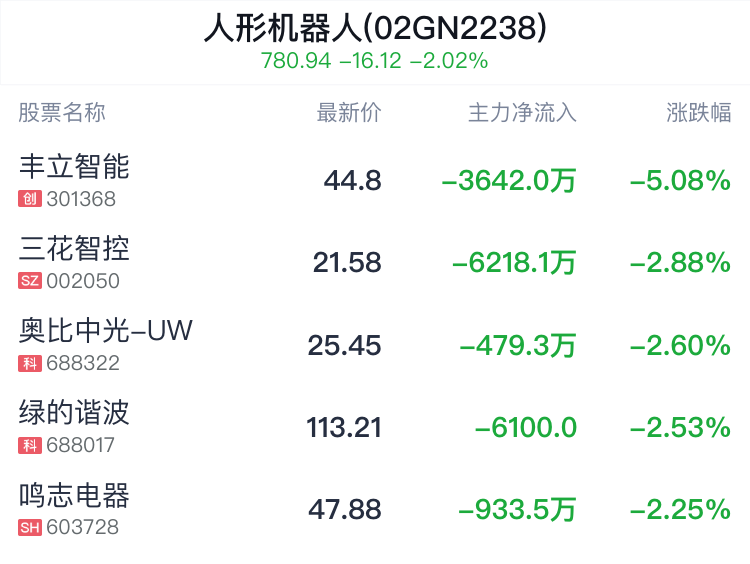Click 丰立智能 net inflow -3642.0万
The height and width of the screenshot is (564, 750).
click(509, 181)
